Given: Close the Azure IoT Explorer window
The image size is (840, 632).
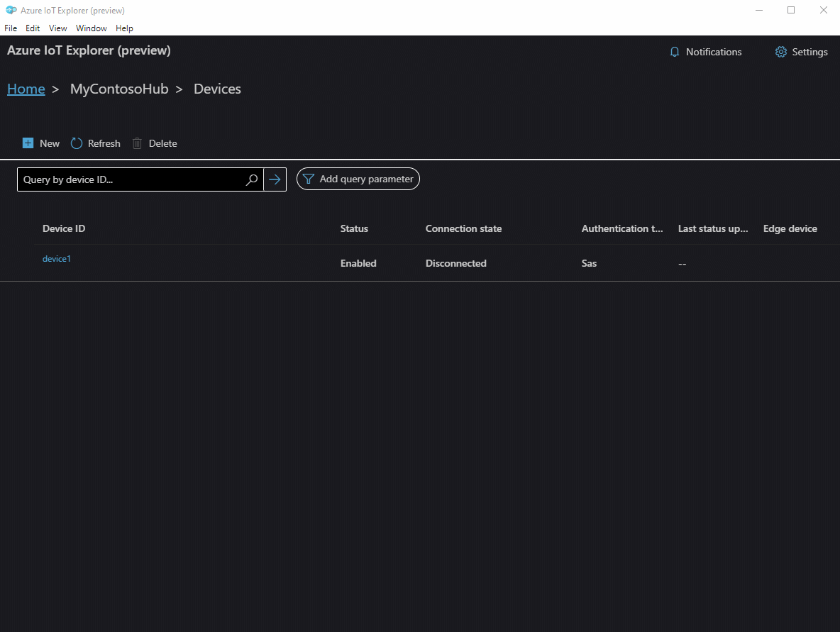Looking at the screenshot, I should pos(824,10).
